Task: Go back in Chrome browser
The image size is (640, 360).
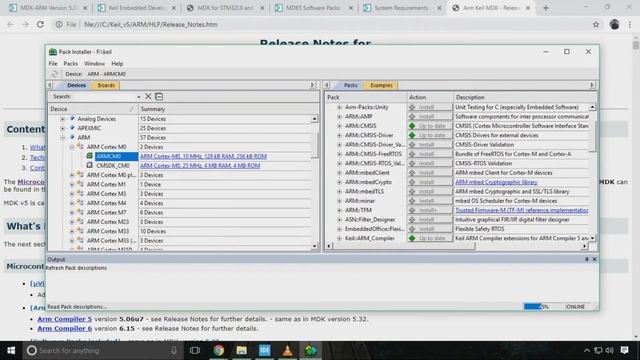Action: [x=10, y=24]
